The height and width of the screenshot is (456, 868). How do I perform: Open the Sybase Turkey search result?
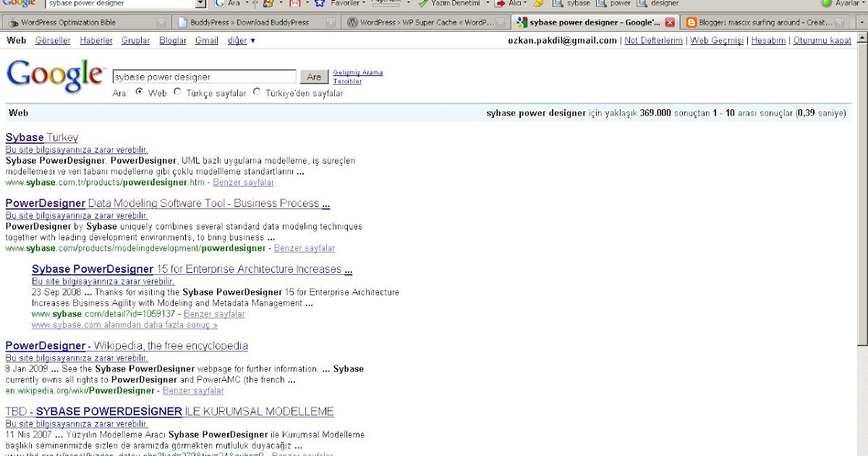click(x=42, y=138)
